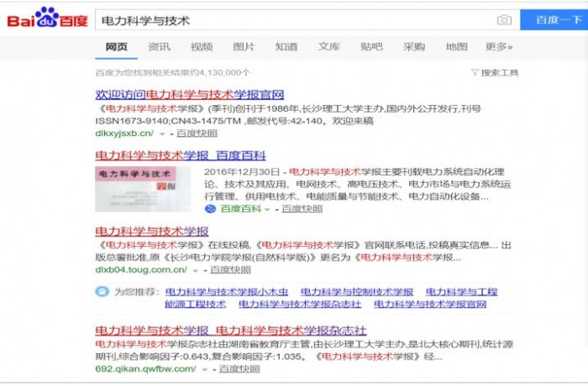The image size is (588, 386).
Task: Open the 更多» tab menu
Action: [x=498, y=47]
